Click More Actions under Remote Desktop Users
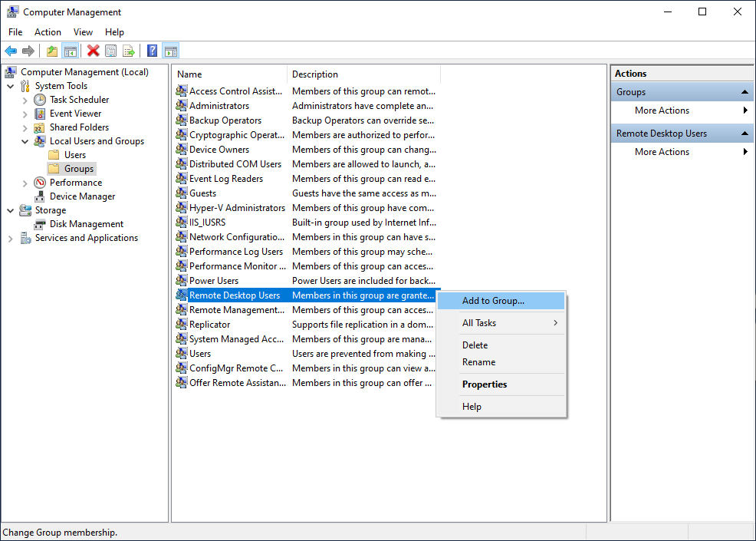This screenshot has width=756, height=541. tap(662, 151)
